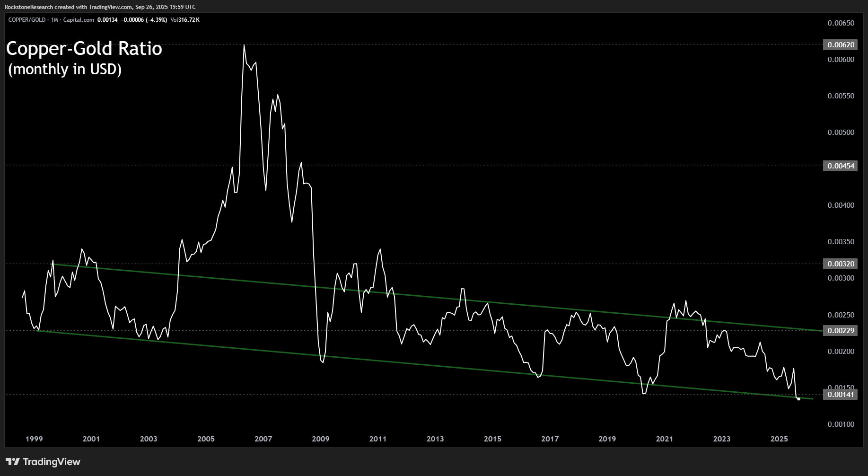This screenshot has width=868, height=476.
Task: Open the 1M timeframe interval label
Action: tap(54, 20)
